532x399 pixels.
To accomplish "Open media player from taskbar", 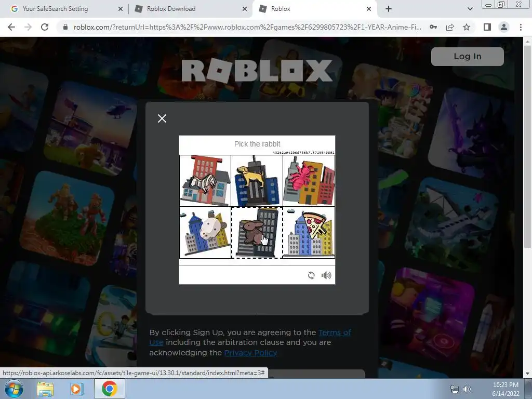I will click(77, 389).
